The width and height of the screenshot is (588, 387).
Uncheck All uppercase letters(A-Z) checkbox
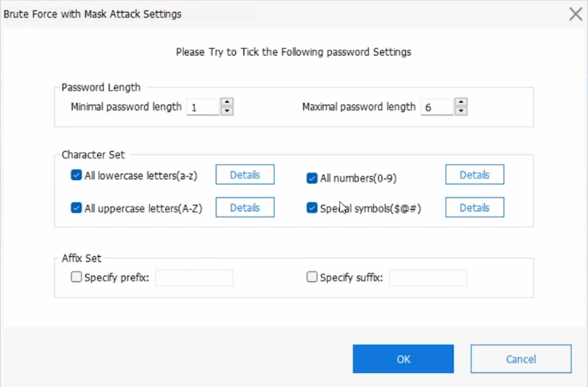(76, 208)
